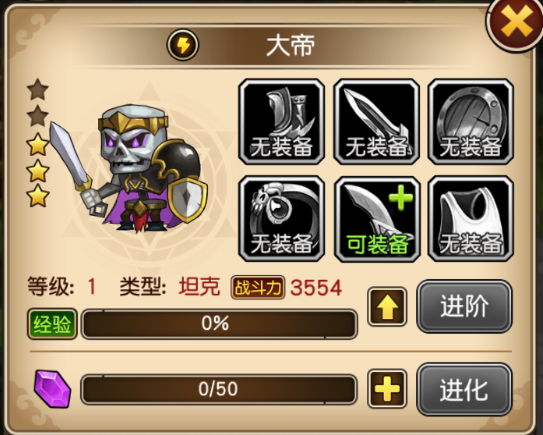Click the yellow up-arrow upgrade button

coord(387,307)
